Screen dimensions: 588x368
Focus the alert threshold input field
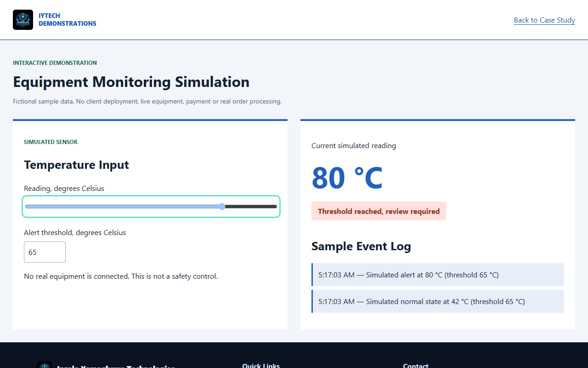click(45, 252)
